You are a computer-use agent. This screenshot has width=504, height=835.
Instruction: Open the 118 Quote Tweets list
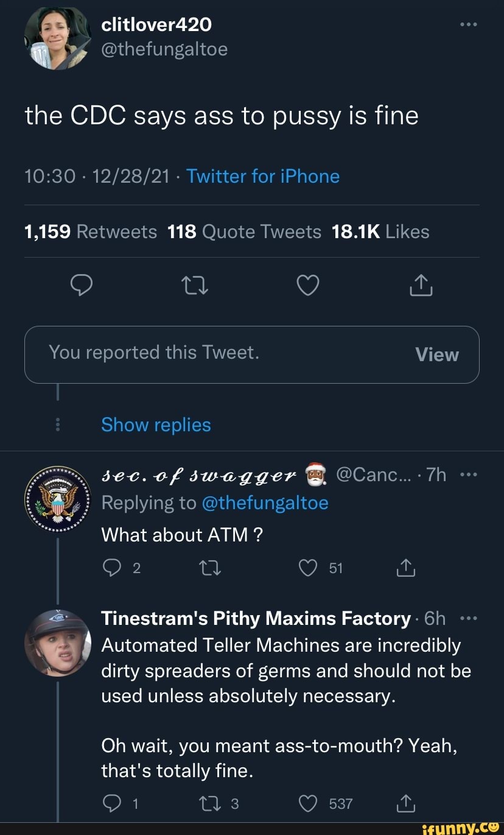pos(244,231)
